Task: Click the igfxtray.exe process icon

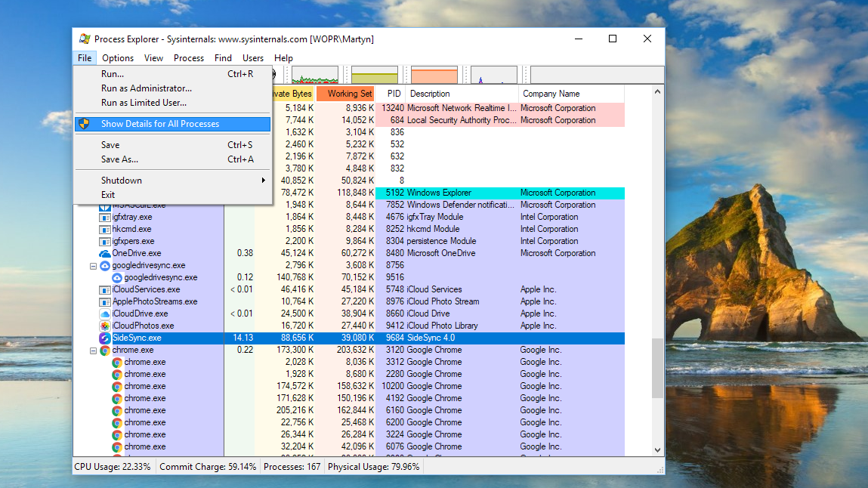Action: point(103,217)
